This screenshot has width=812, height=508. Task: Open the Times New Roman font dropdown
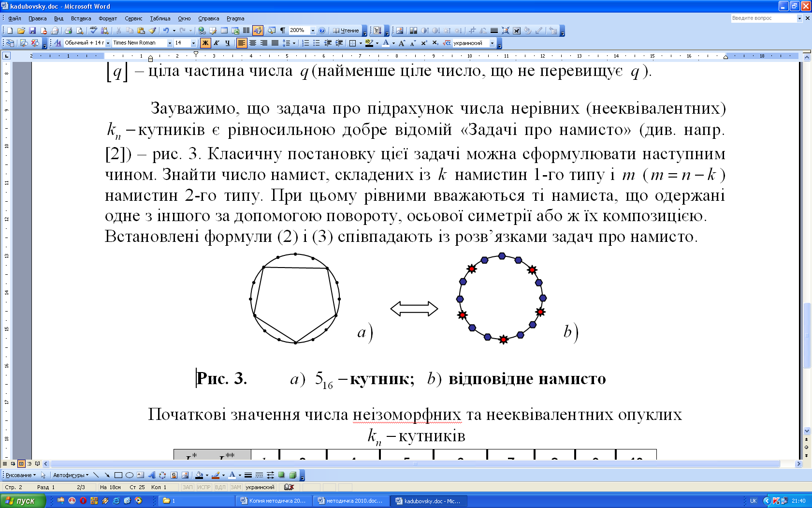click(x=170, y=43)
